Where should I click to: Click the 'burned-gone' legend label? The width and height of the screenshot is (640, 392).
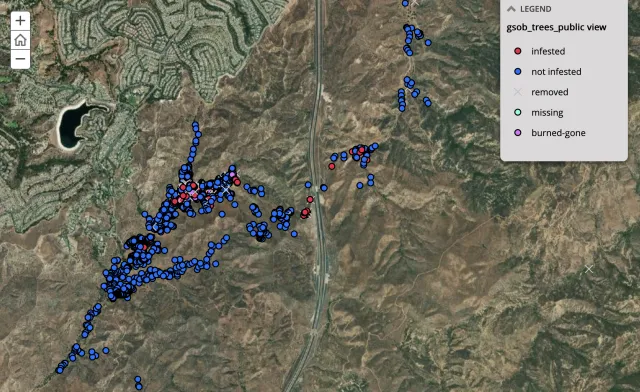pos(558,133)
